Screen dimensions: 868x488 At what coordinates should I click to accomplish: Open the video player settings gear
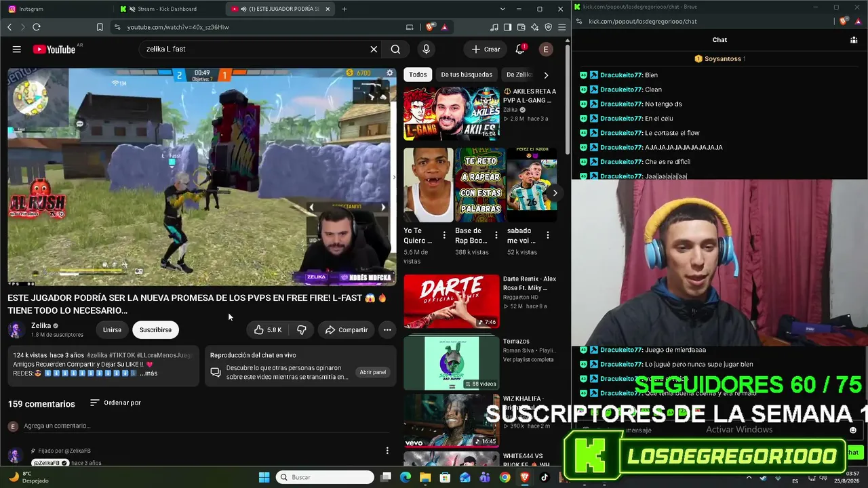pyautogui.click(x=389, y=73)
